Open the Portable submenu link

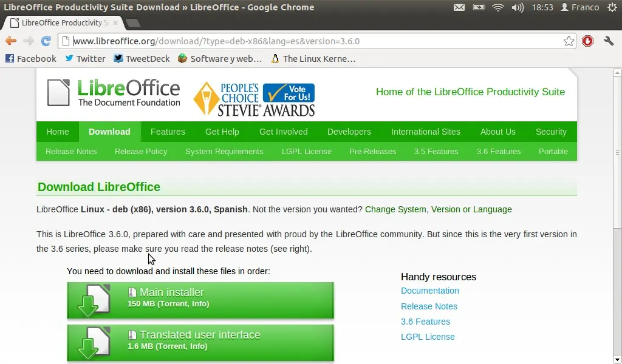[x=553, y=151]
